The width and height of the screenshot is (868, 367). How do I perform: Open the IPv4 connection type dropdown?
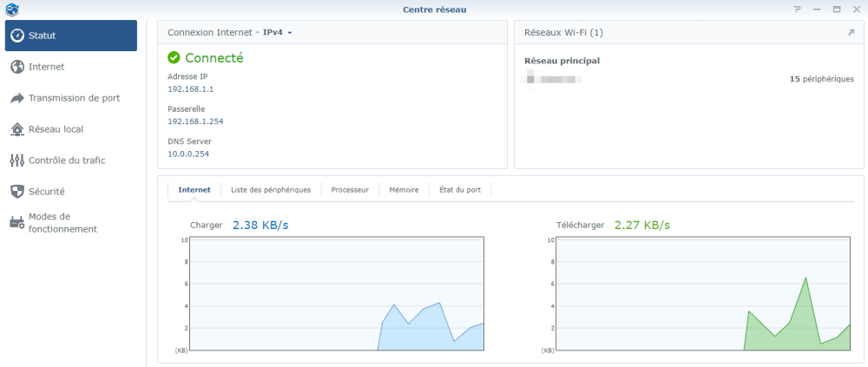point(277,33)
